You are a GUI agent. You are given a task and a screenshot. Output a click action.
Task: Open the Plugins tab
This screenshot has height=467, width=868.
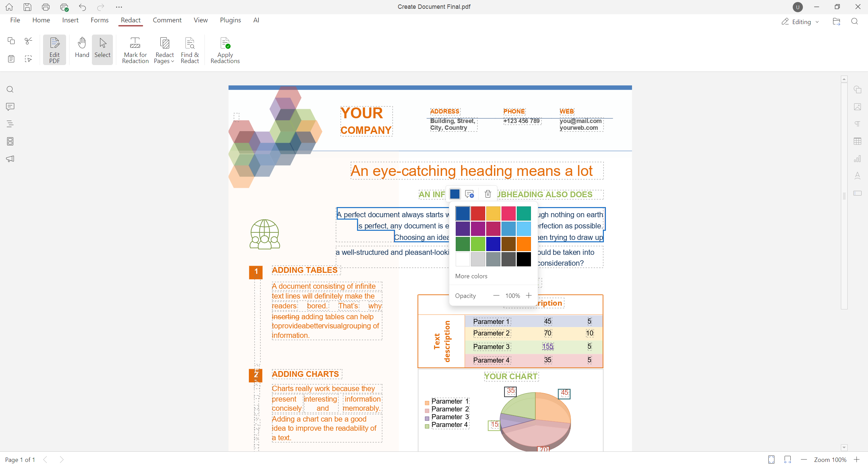(x=230, y=20)
